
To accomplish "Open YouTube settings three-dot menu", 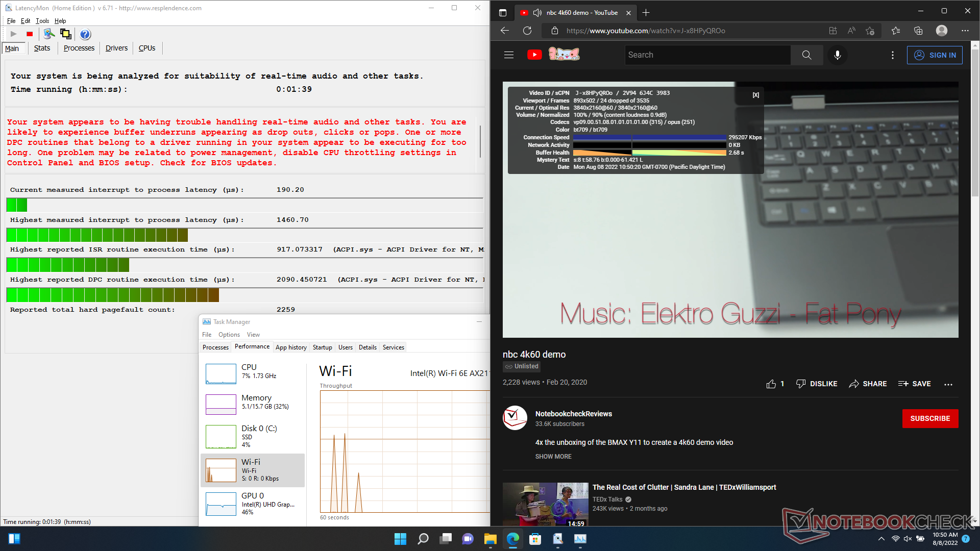I will 892,55.
